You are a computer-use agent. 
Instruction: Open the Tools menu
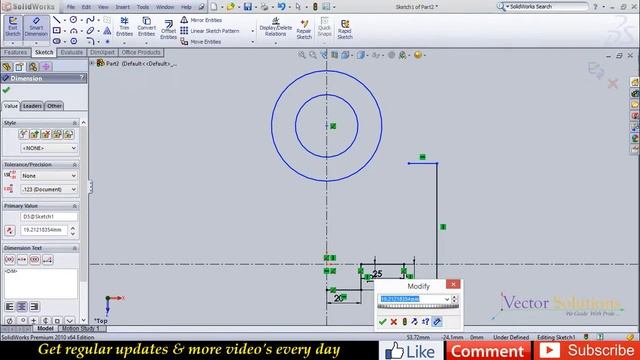tap(143, 7)
